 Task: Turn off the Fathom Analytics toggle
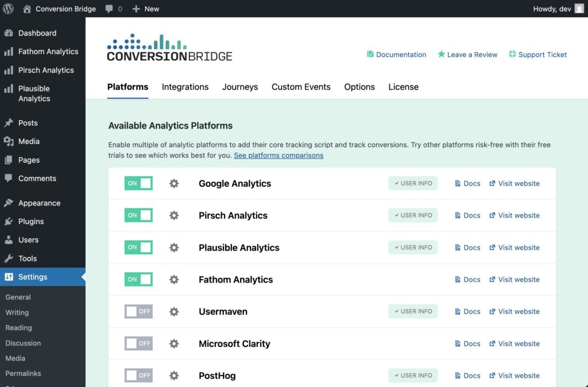(138, 280)
